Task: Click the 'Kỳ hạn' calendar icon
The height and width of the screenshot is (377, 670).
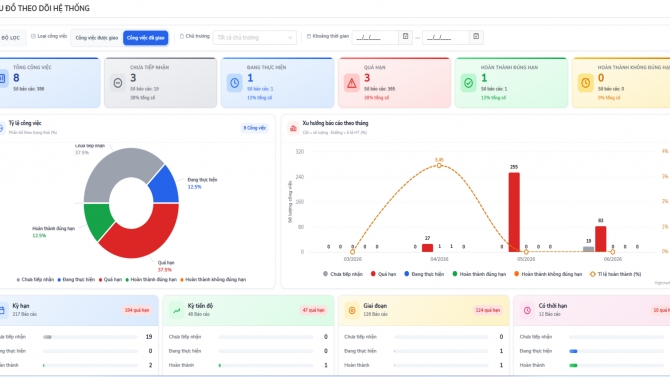Action: pyautogui.click(x=2, y=310)
